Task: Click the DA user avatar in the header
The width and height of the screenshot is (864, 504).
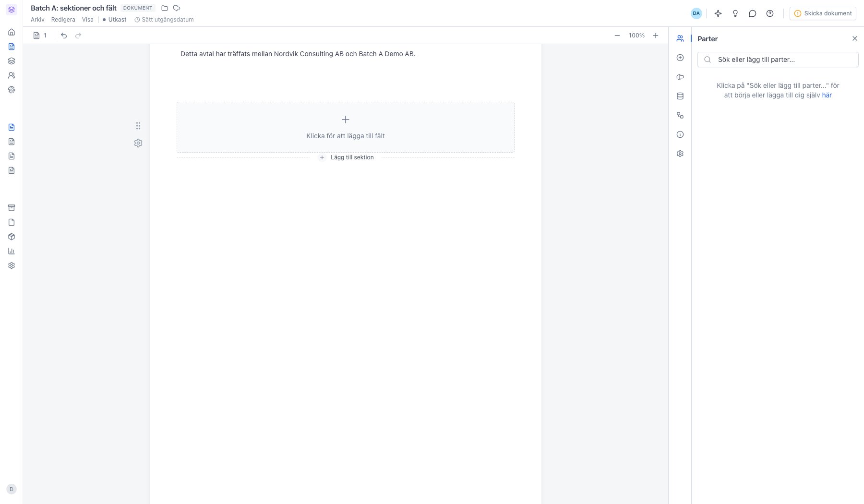Action: tap(696, 13)
